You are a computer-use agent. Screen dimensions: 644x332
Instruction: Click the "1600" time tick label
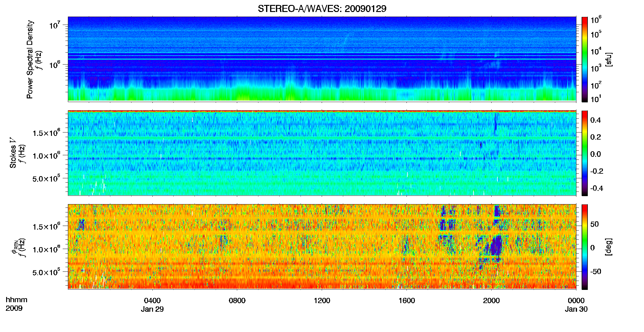point(407,301)
